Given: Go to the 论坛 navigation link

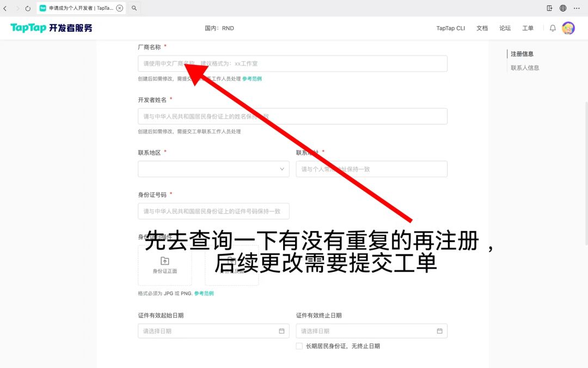Looking at the screenshot, I should (x=505, y=28).
